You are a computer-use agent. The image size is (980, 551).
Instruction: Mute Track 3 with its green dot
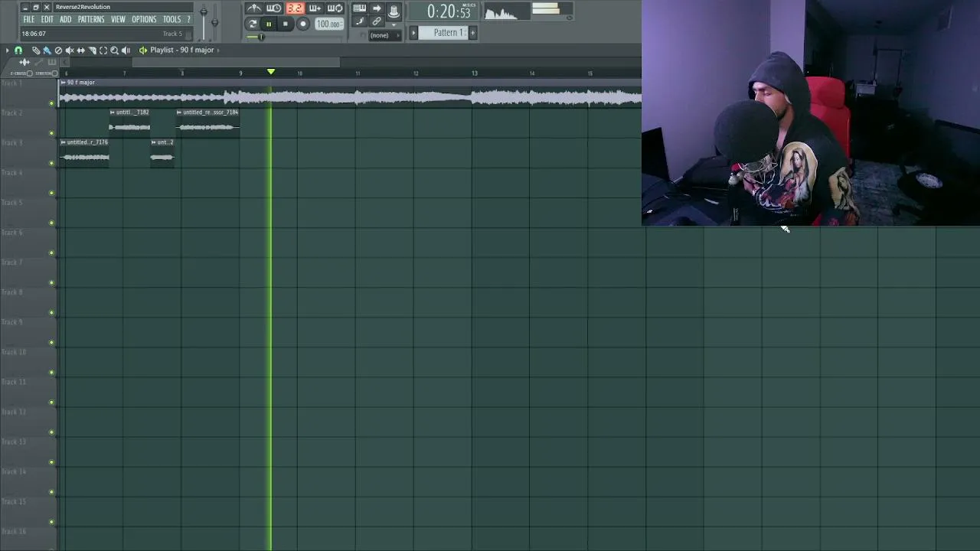51,163
